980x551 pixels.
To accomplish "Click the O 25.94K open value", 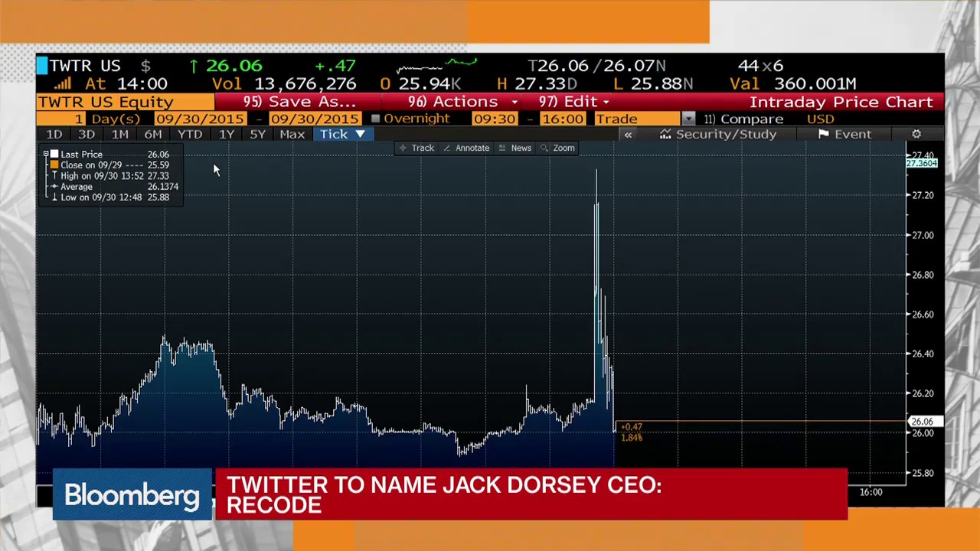I will (420, 83).
